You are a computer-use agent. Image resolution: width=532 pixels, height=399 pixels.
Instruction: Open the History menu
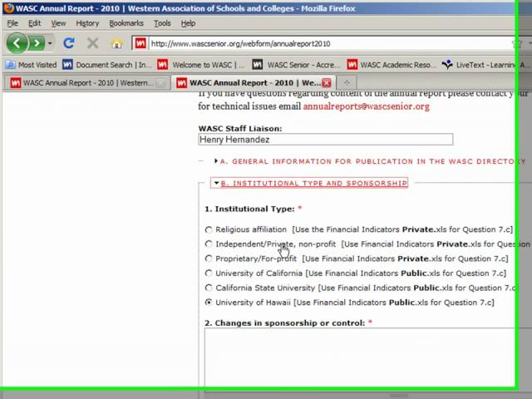point(87,23)
